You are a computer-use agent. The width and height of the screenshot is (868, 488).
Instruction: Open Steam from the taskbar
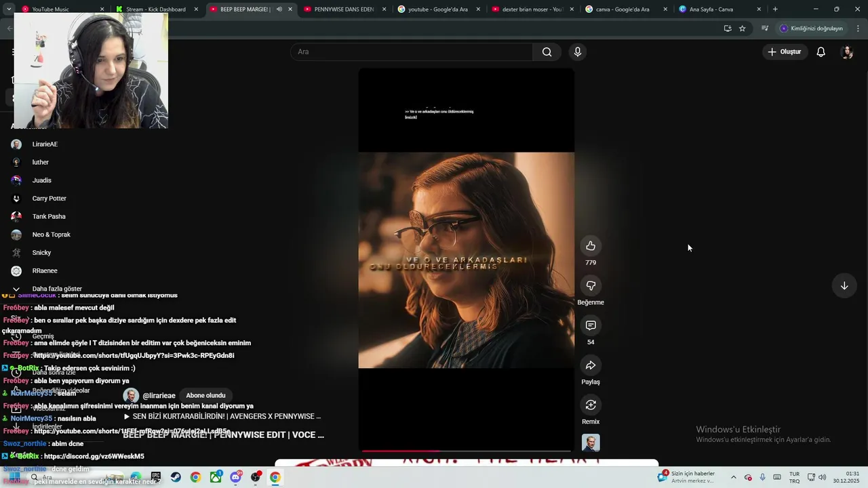176,477
